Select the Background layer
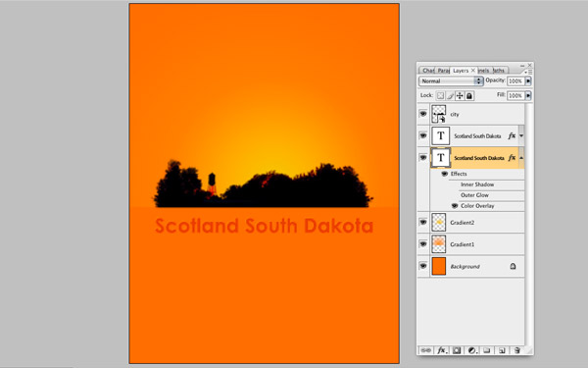The width and height of the screenshot is (588, 368). pos(470,266)
